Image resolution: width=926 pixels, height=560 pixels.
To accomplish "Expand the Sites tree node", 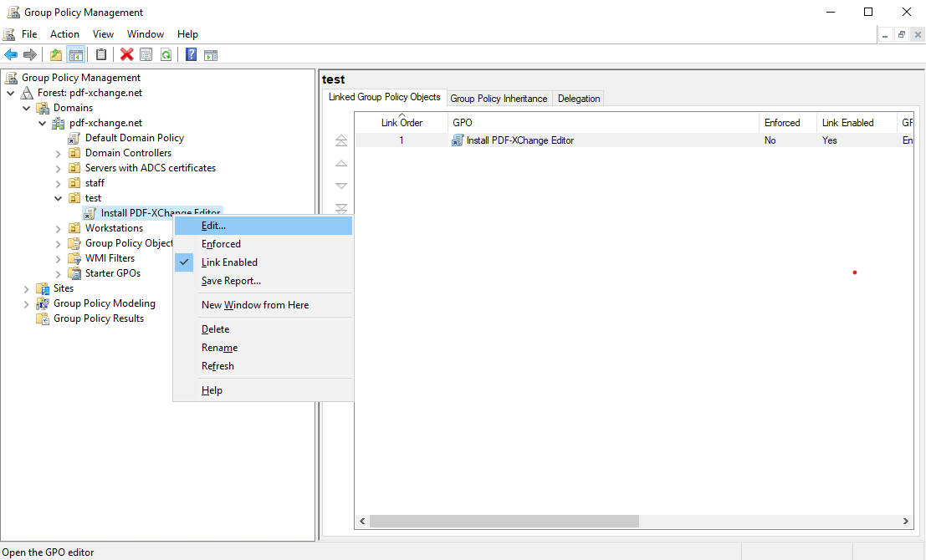I will coord(27,288).
